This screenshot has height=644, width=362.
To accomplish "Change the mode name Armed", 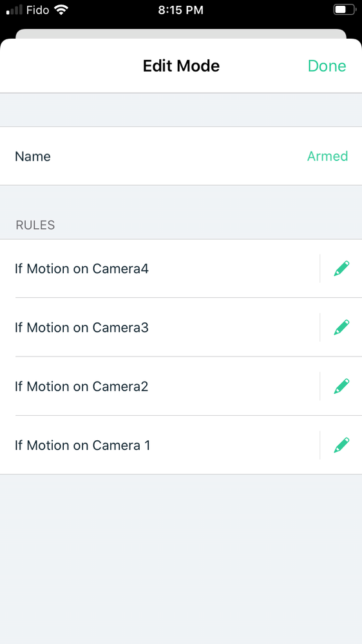I will pos(327,156).
